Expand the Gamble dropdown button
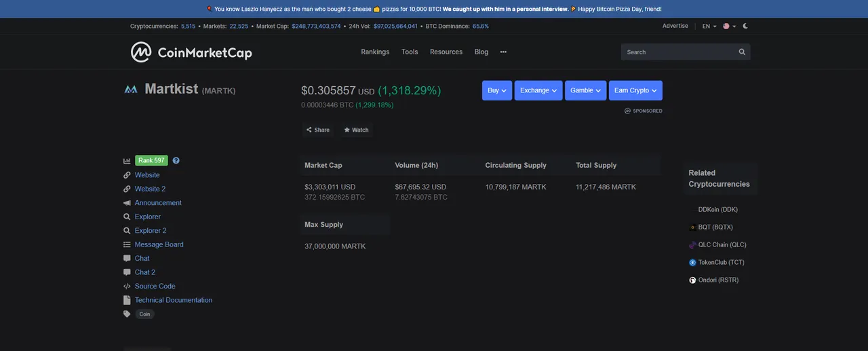The image size is (868, 351). pos(586,90)
